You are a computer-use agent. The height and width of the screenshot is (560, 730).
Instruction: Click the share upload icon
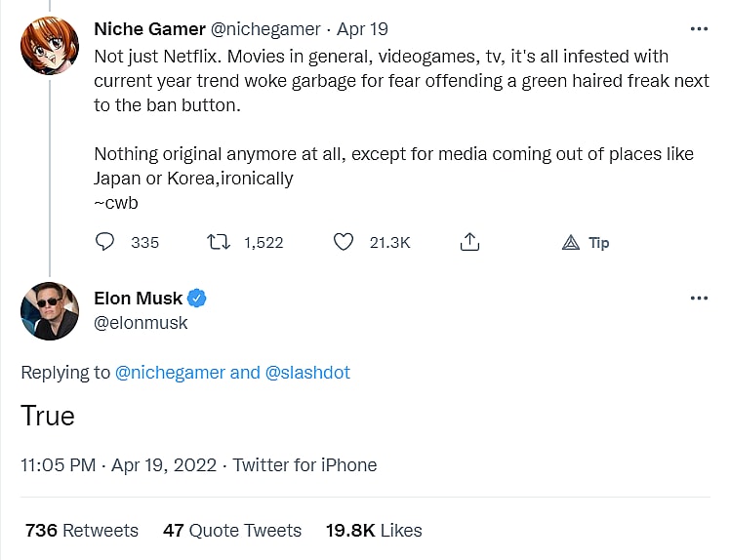(x=469, y=242)
